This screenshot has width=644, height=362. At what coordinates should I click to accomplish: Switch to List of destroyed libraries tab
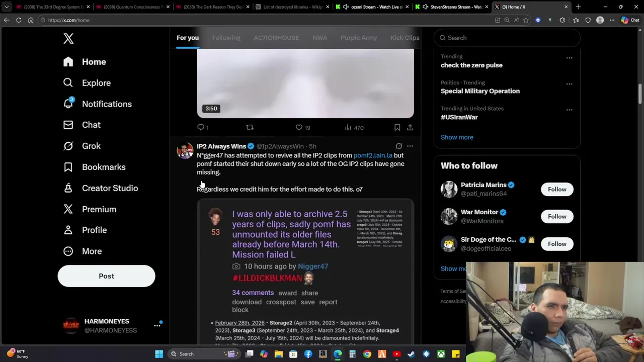292,7
